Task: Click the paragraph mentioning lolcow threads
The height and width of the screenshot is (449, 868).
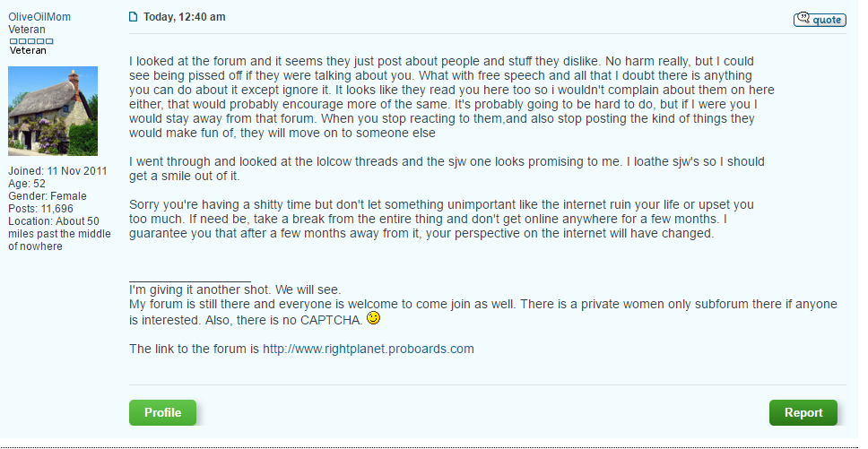Action: pyautogui.click(x=447, y=168)
